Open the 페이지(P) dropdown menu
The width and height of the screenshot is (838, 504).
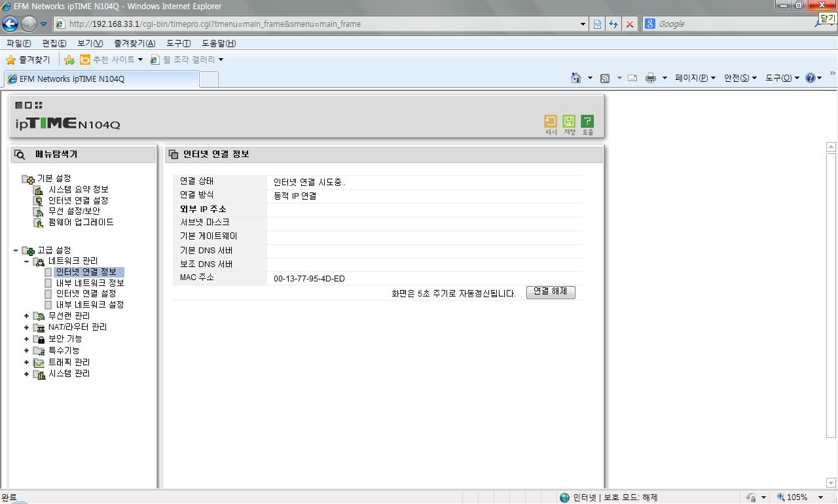[695, 78]
